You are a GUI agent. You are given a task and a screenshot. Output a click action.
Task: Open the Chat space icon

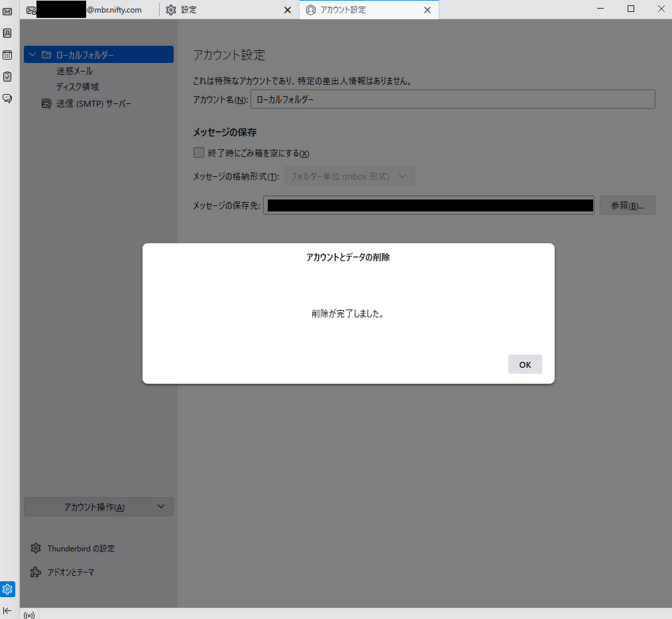pyautogui.click(x=7, y=99)
